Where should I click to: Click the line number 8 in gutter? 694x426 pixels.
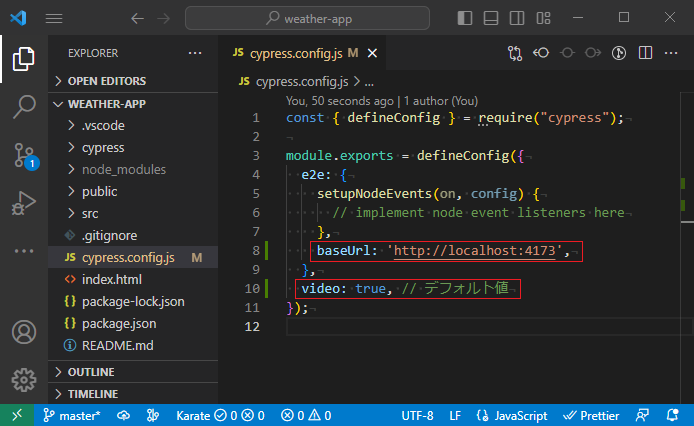256,251
